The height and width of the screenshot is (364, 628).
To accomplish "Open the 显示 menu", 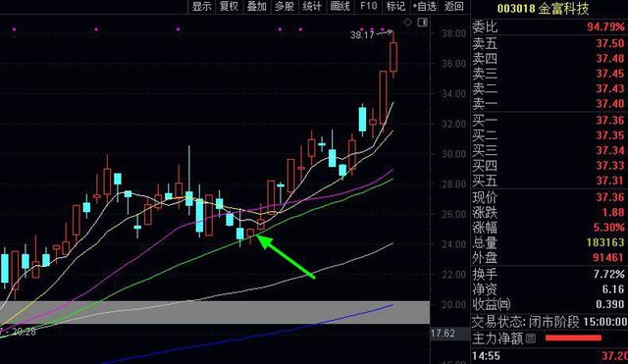I will [x=201, y=7].
